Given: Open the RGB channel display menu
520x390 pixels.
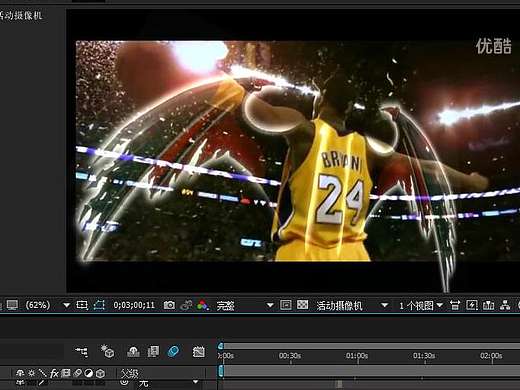Looking at the screenshot, I should click(x=203, y=305).
